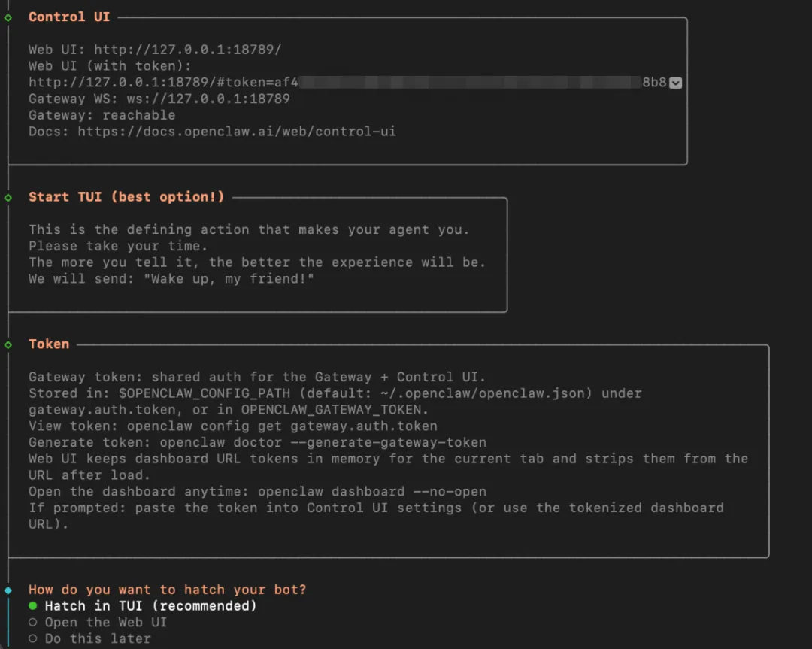Screen dimensions: 812x649
Task: Select the Do this later option
Action: coord(98,639)
